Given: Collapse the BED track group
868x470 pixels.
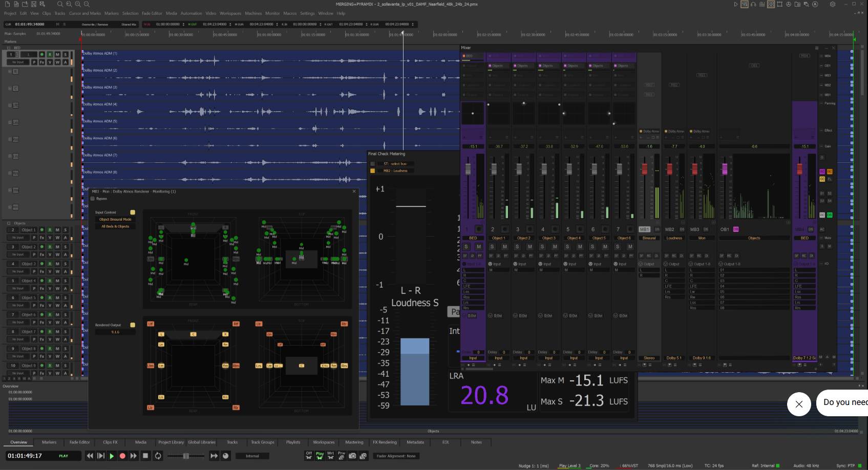Looking at the screenshot, I should click(9, 48).
